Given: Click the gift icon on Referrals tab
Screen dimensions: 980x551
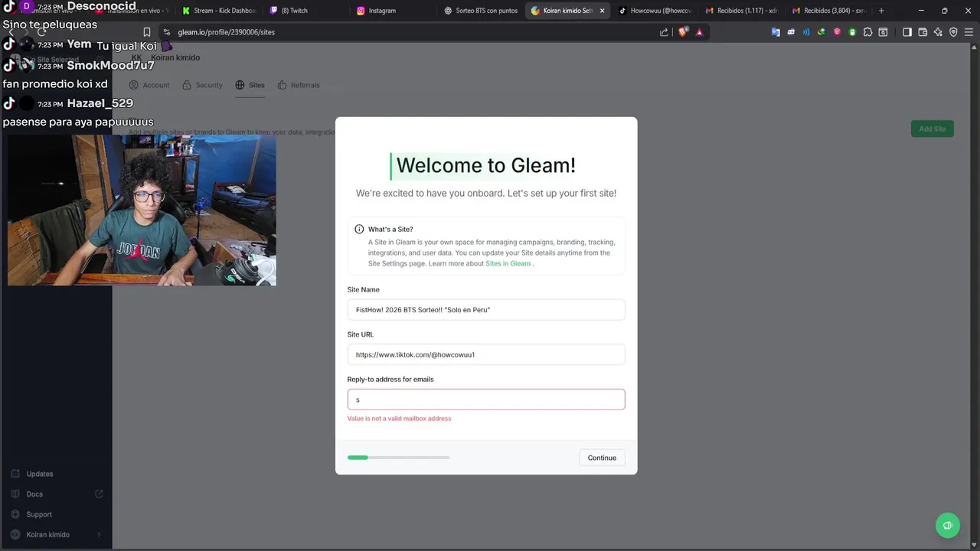Looking at the screenshot, I should click(282, 85).
